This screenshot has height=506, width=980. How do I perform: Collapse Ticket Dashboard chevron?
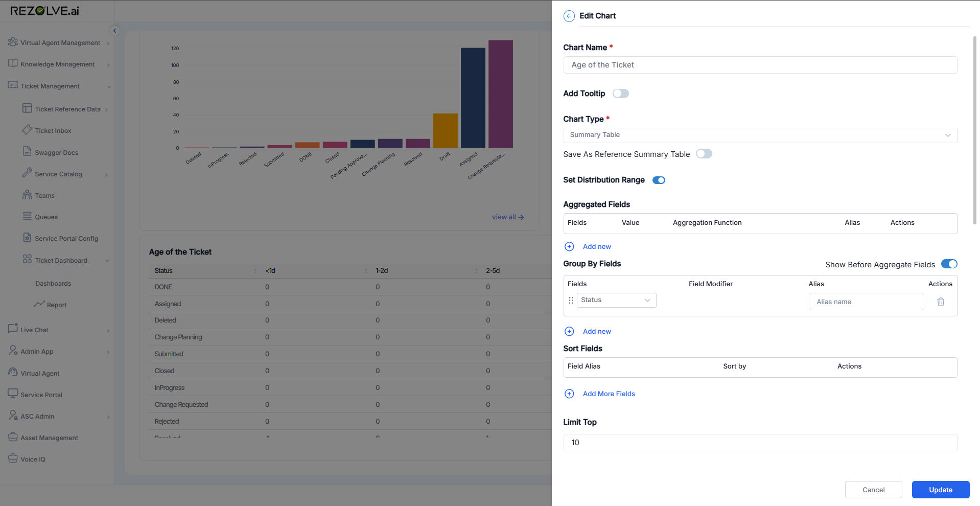[x=107, y=261]
